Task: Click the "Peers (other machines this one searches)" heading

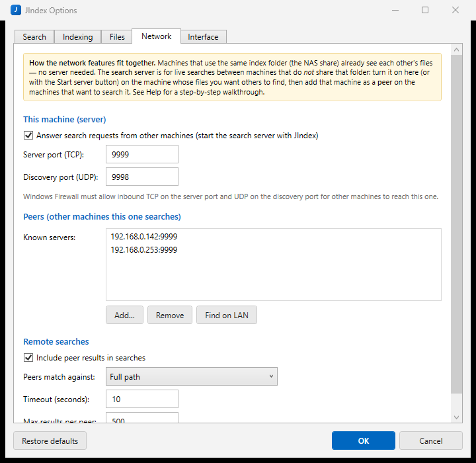Action: click(102, 216)
